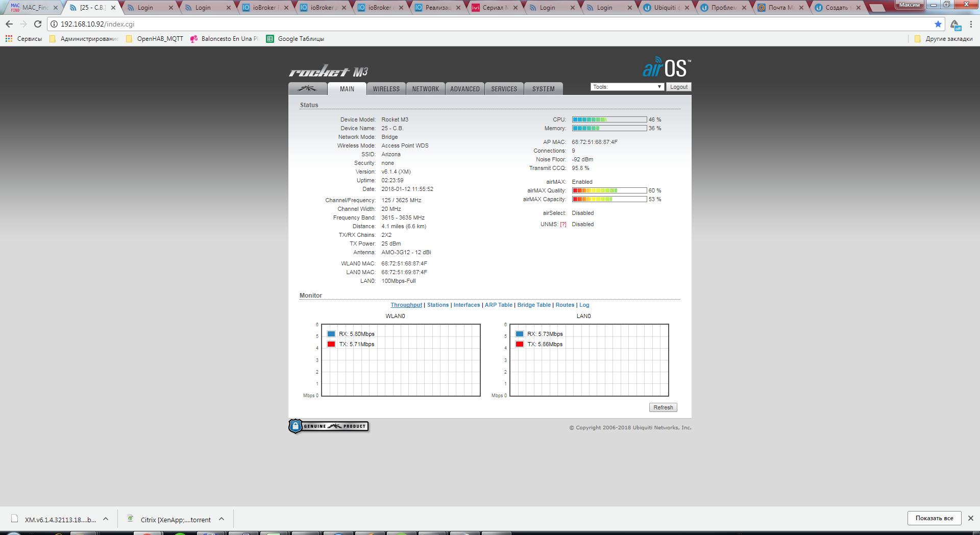The height and width of the screenshot is (535, 980).
Task: Switch to the first ioBroker browser tab
Action: pos(264,8)
